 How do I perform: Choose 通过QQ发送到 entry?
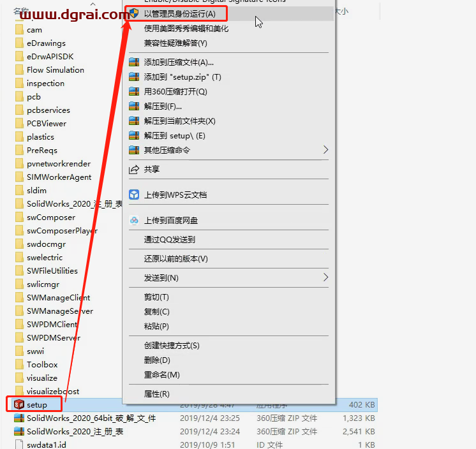[x=169, y=240]
